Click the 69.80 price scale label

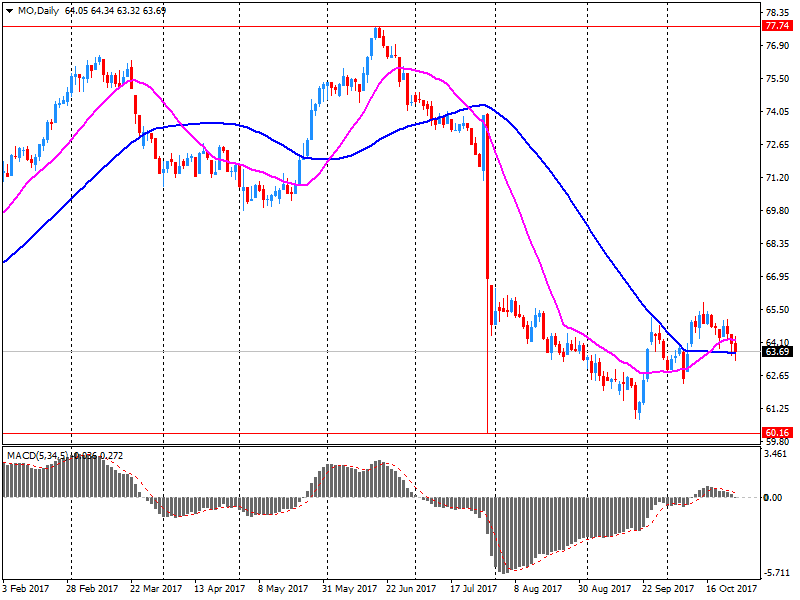point(778,211)
